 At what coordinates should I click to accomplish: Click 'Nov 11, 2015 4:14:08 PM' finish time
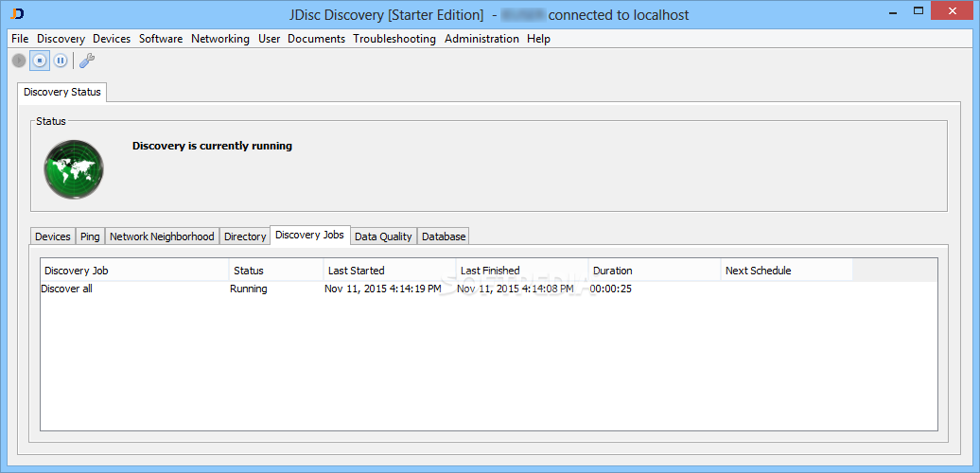point(515,289)
